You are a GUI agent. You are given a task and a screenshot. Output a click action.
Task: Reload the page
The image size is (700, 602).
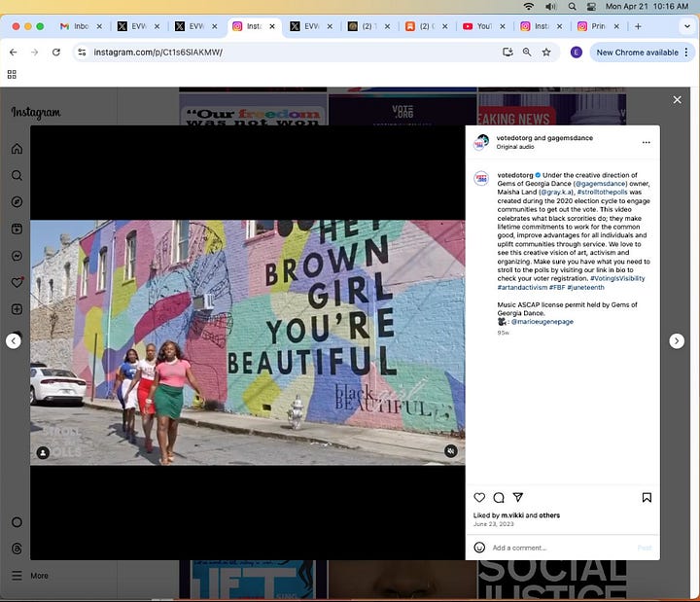56,53
